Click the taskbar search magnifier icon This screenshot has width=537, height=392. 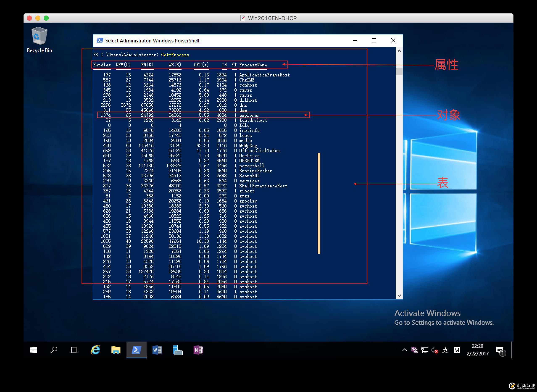click(x=54, y=350)
